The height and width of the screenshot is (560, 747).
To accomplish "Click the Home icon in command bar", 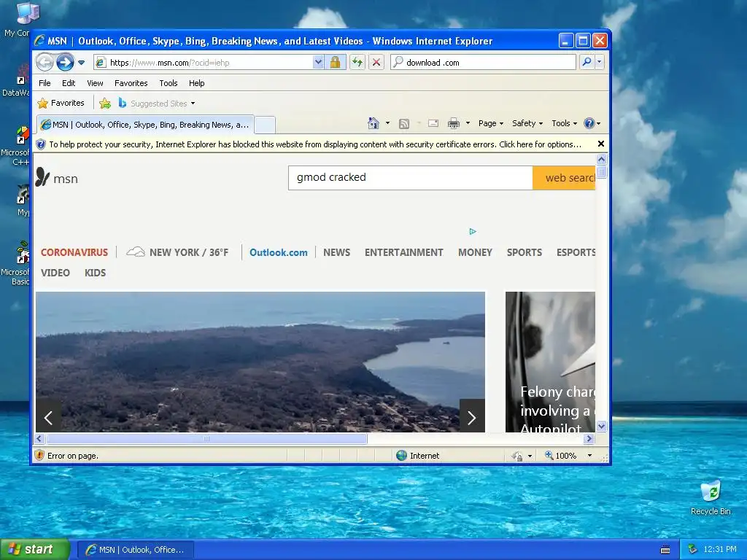I will click(373, 123).
